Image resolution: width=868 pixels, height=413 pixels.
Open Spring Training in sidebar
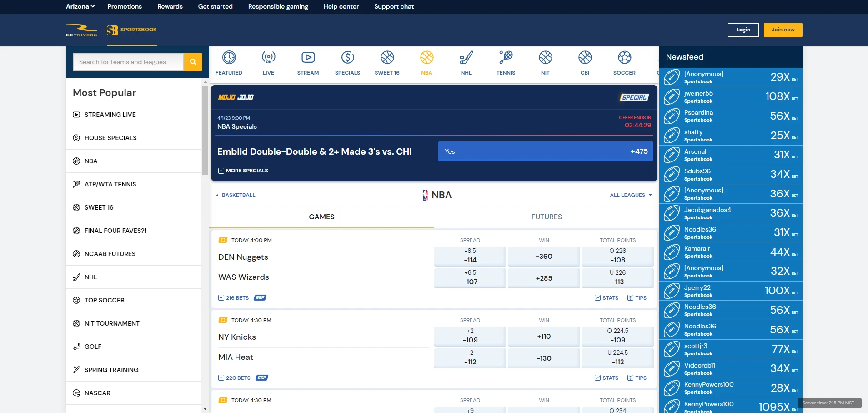(x=134, y=370)
